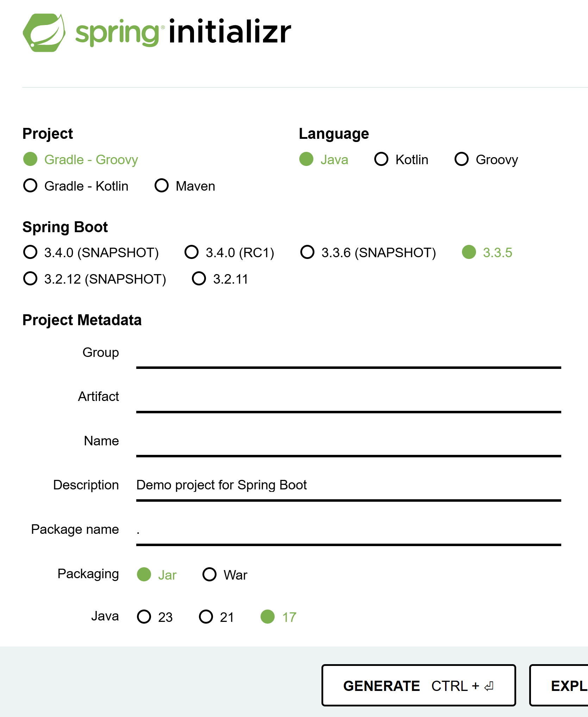
Task: Pick Spring Boot 3.4.0 (RC1)
Action: tap(192, 252)
